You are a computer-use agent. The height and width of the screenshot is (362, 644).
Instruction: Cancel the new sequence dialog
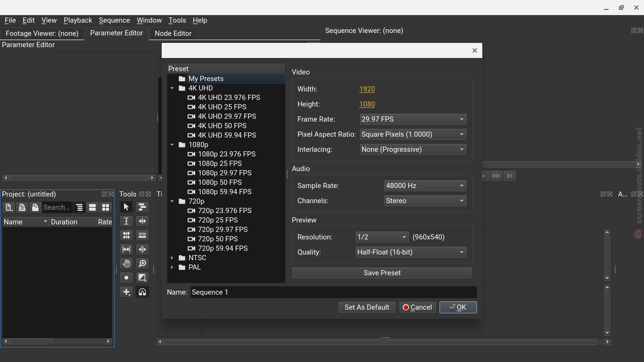(417, 307)
